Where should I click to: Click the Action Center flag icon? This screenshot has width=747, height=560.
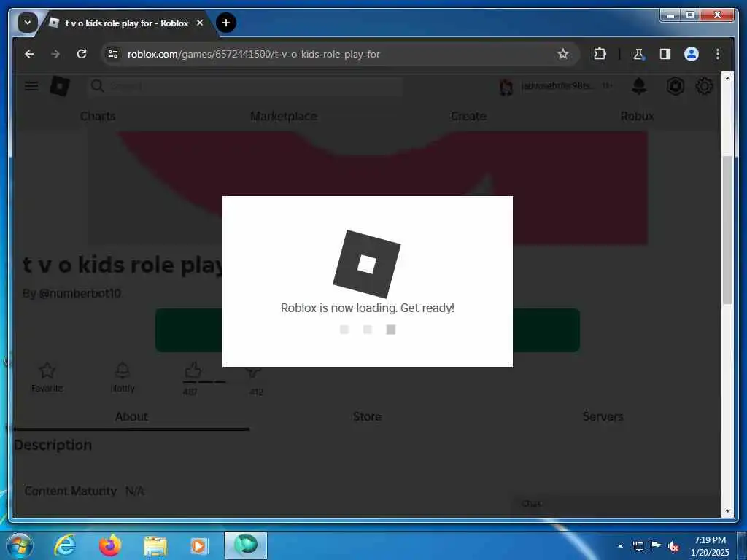tap(656, 546)
